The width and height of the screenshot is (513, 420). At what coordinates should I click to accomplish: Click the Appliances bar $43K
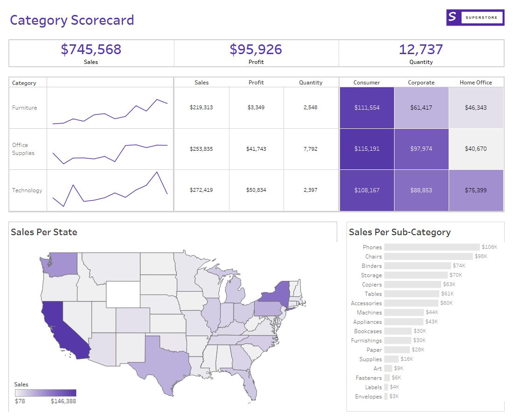click(404, 322)
